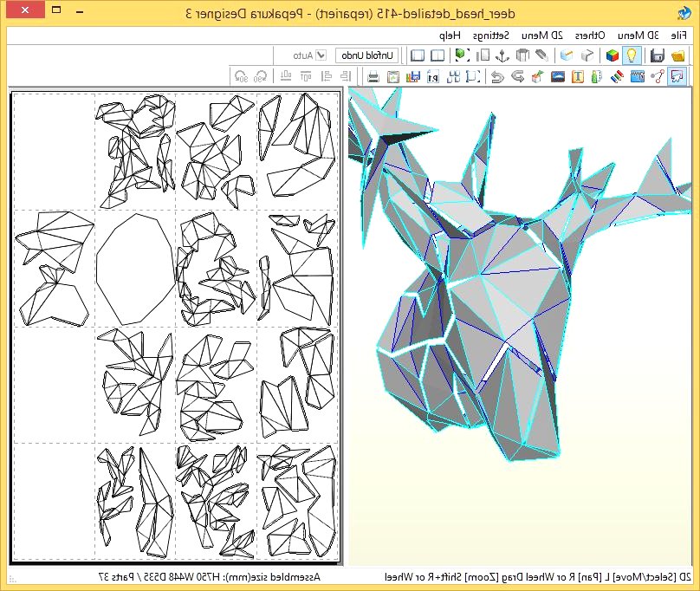Click the oval pattern piece on paper
Image resolution: width=700 pixels, height=591 pixels.
coord(134,269)
